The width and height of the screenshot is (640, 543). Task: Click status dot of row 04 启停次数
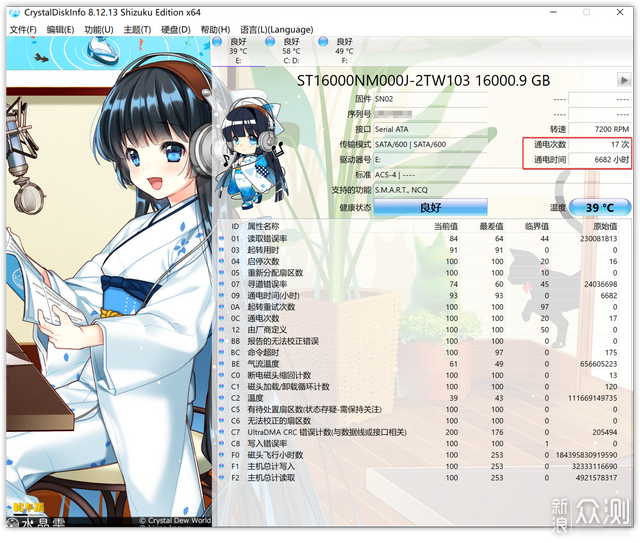(222, 261)
